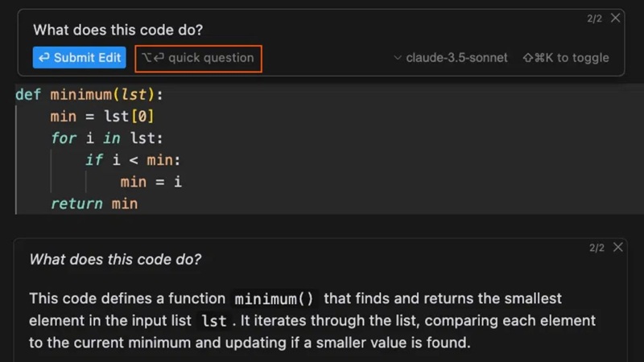Close the top prompt panel
Image resolution: width=644 pixels, height=362 pixels.
click(616, 18)
